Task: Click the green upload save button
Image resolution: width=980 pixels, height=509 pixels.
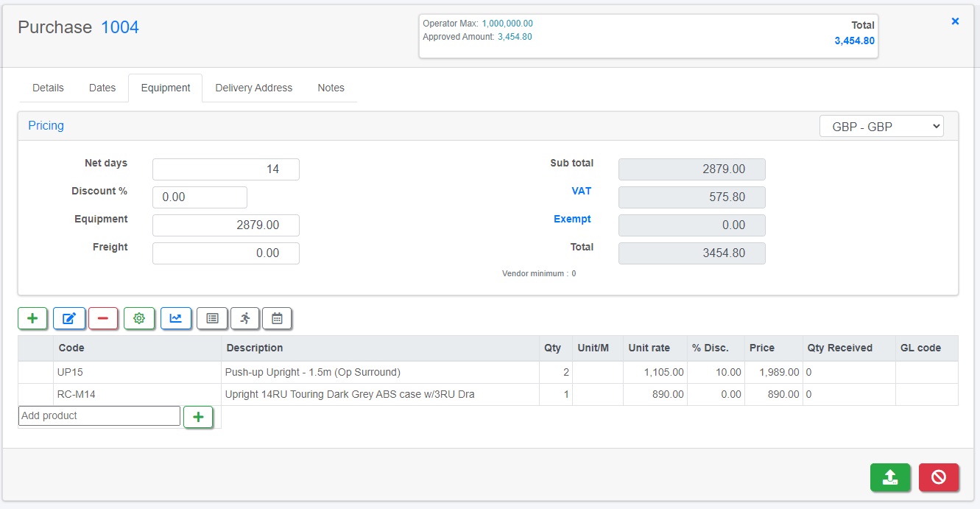Action: 890,477
